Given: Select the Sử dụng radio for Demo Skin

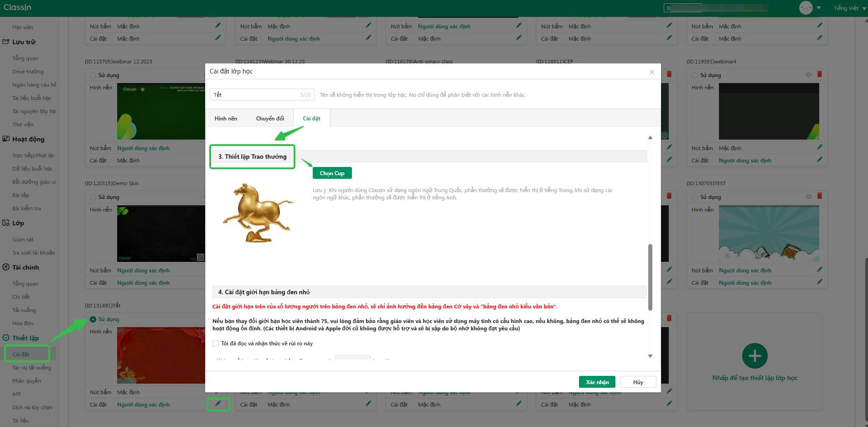Looking at the screenshot, I should 93,197.
